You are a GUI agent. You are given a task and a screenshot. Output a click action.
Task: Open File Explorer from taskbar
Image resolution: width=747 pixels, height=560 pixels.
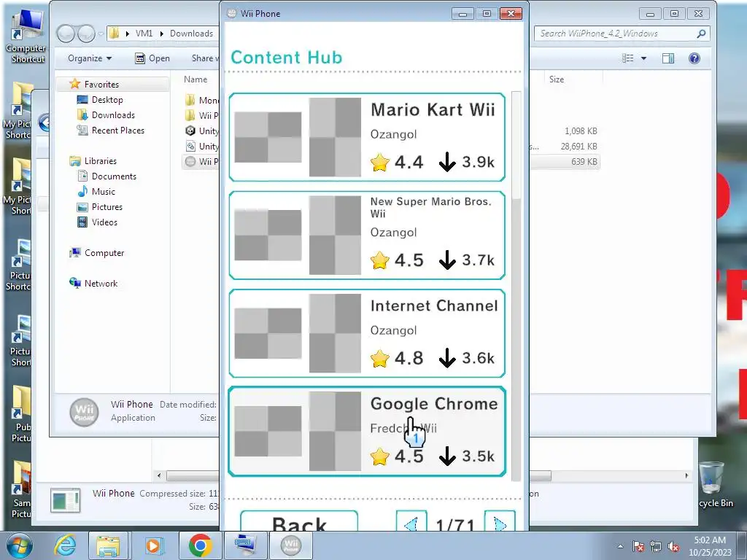(108, 545)
